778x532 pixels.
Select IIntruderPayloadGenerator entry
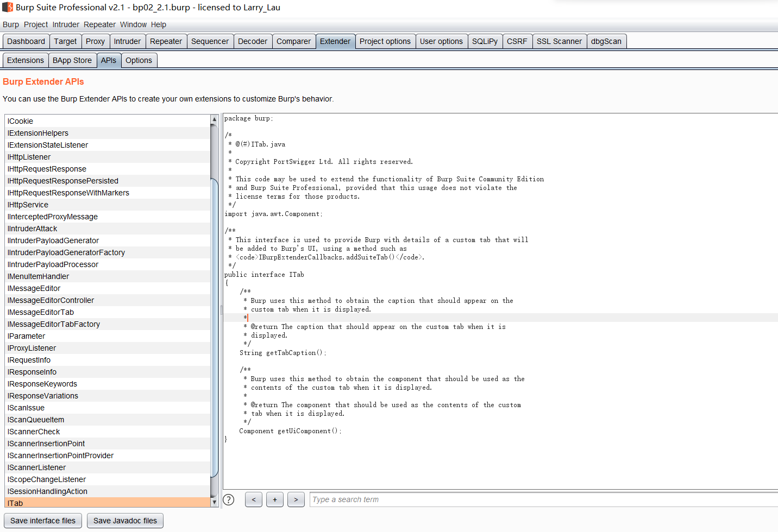tap(108, 240)
